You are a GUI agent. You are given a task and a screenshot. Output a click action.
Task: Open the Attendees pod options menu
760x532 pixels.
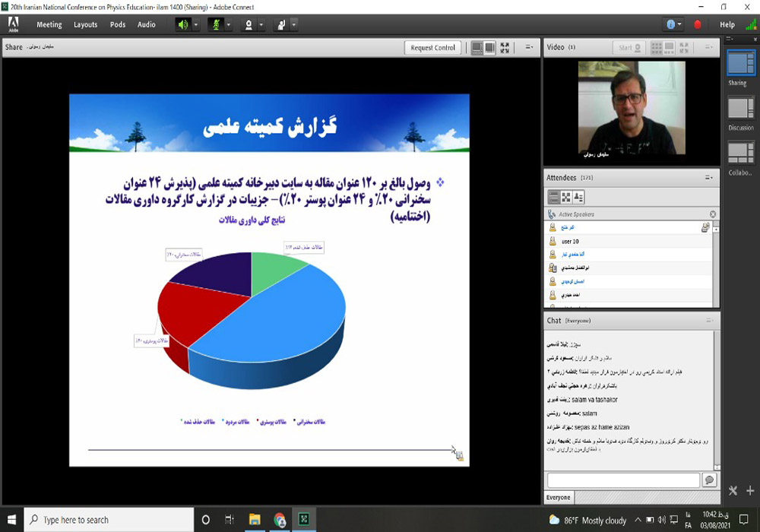(708, 178)
